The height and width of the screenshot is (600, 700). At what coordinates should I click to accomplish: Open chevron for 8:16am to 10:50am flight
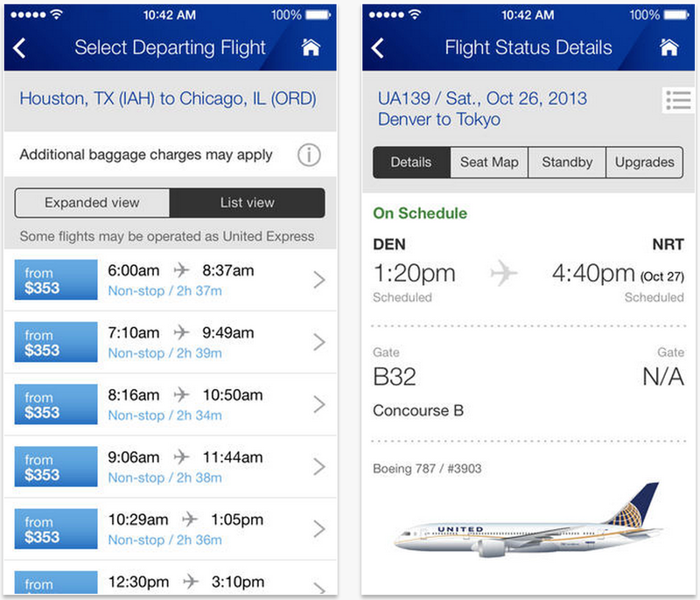[x=318, y=404]
